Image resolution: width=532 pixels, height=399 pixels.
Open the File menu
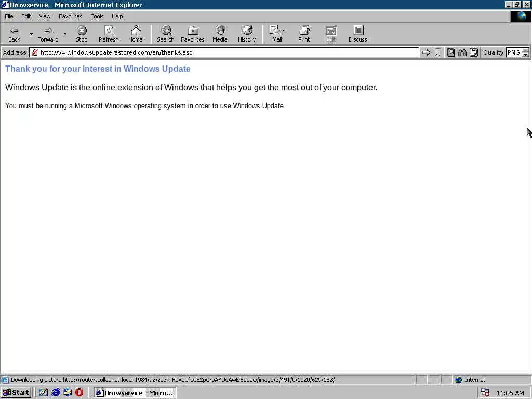coord(9,16)
